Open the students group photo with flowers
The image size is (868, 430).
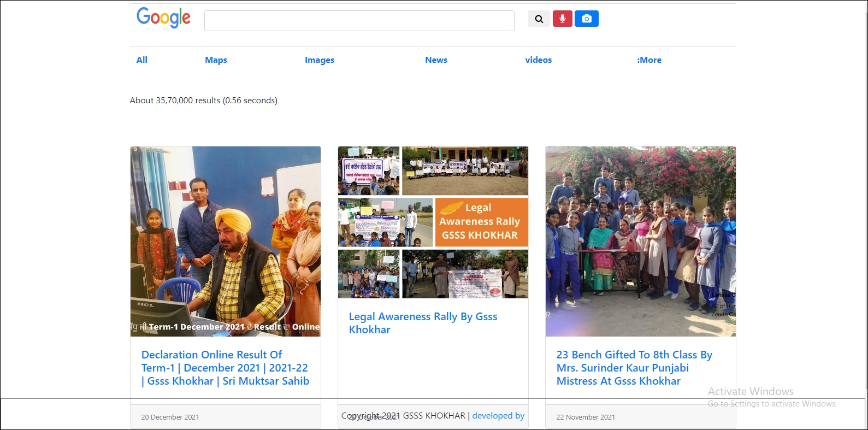tap(640, 241)
